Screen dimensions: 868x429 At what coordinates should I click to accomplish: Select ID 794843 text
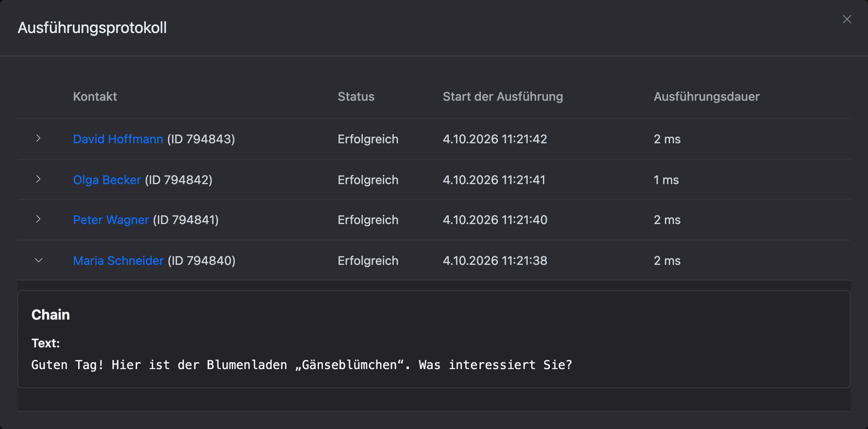coord(201,139)
